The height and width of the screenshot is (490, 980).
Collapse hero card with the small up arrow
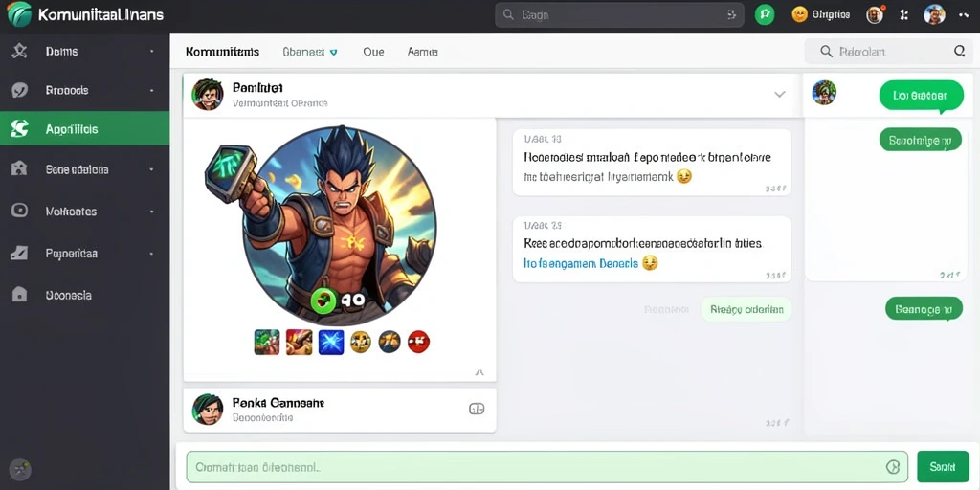479,372
